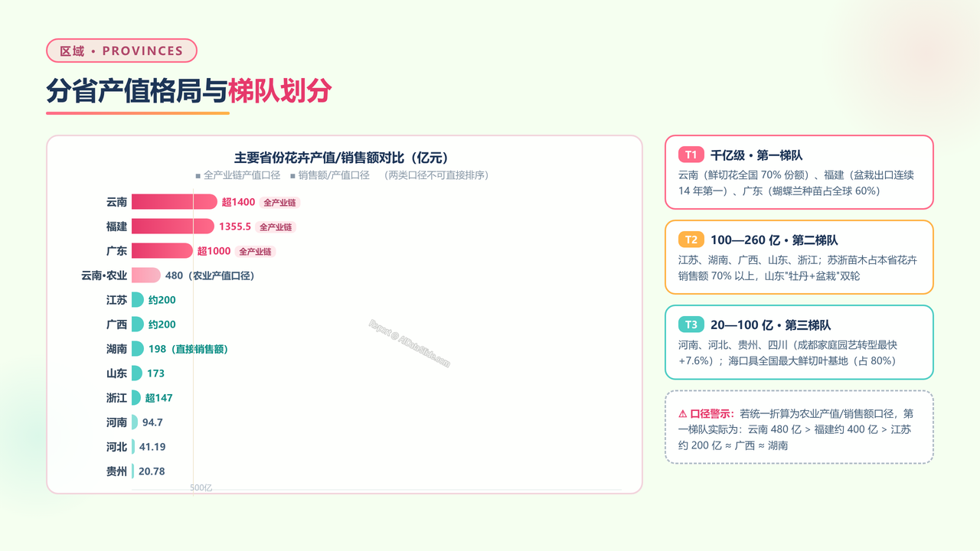Click the teal 江苏 bar
Viewport: 980px width, 551px height.
(138, 300)
